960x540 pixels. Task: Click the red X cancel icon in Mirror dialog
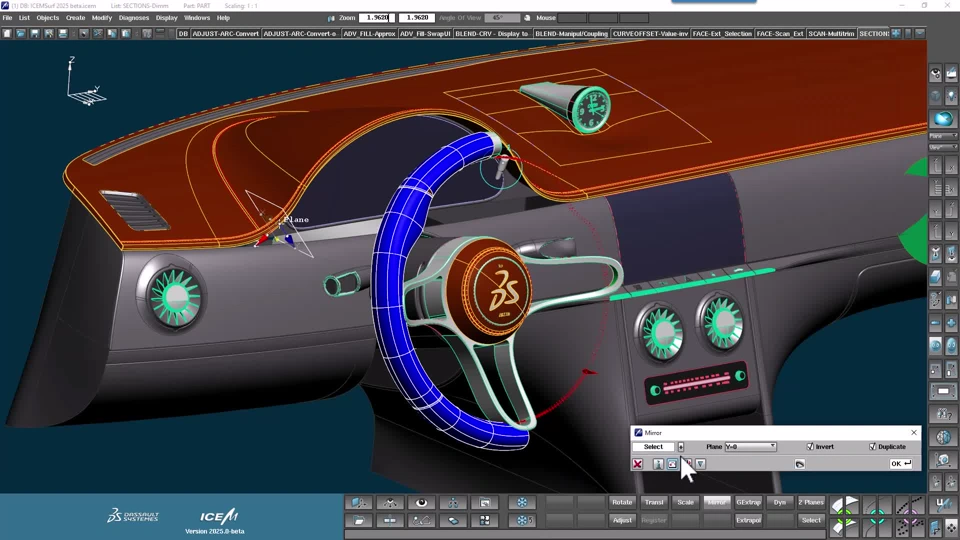[x=637, y=464]
